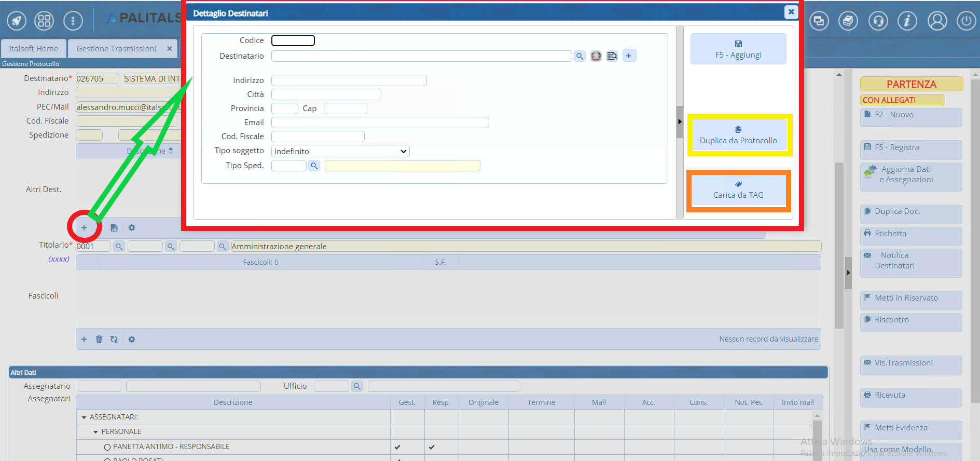Open the Tipo soggetto dropdown
This screenshot has height=461, width=980.
(x=340, y=151)
